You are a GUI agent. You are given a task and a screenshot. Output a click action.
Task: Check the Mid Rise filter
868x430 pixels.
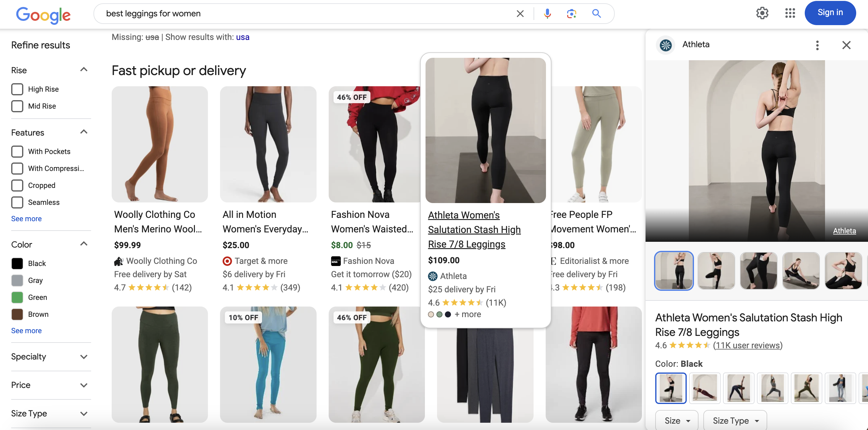[17, 106]
